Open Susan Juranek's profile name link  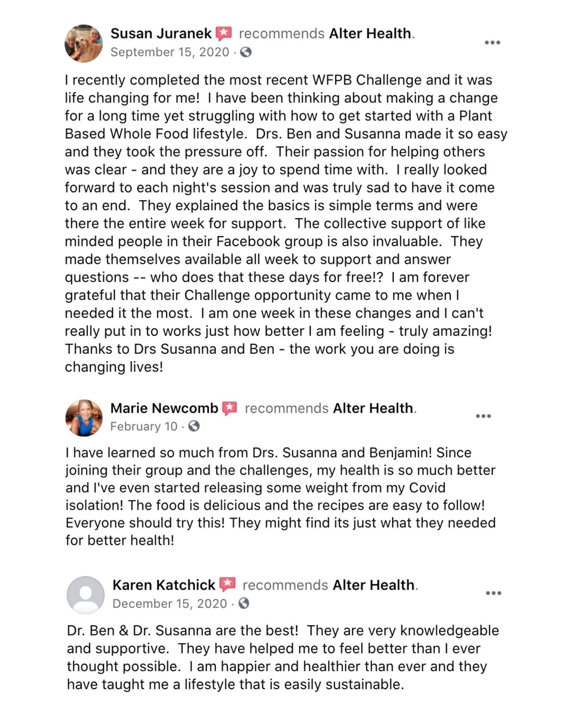point(161,33)
